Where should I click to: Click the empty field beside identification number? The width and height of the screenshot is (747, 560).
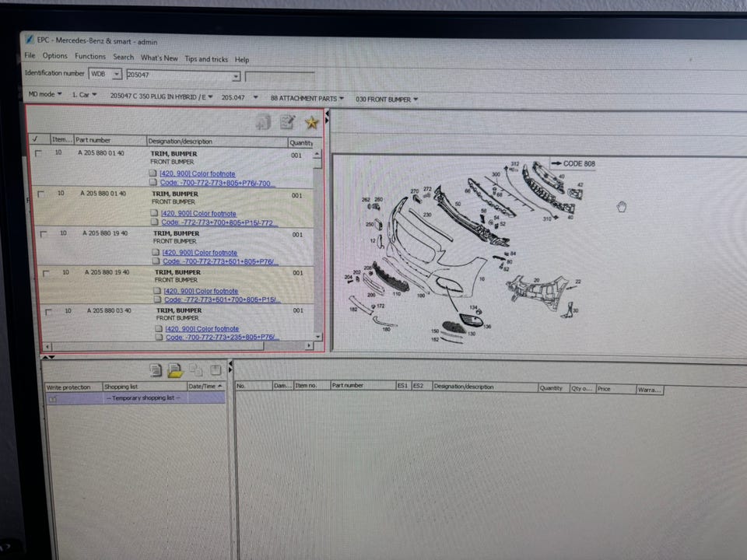click(279, 78)
